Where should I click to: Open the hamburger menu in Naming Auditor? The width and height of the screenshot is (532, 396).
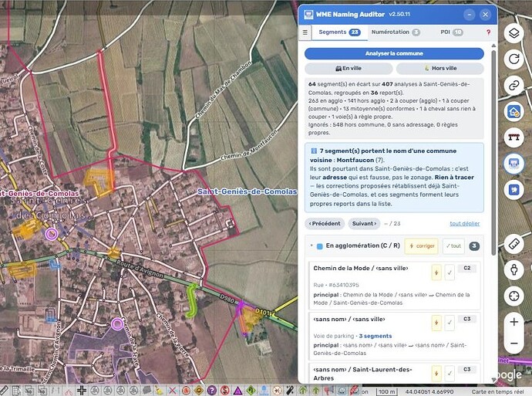(305, 32)
